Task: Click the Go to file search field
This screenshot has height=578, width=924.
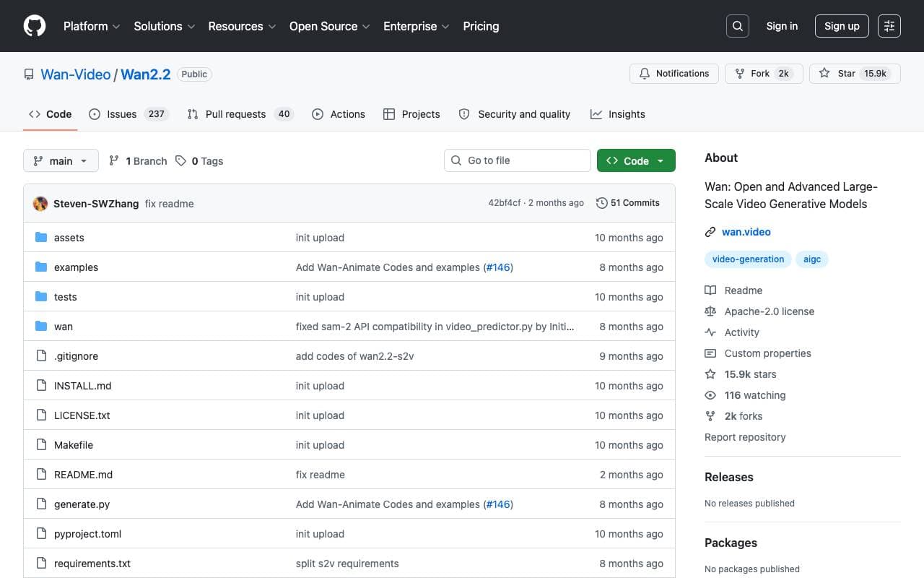Action: [x=518, y=160]
